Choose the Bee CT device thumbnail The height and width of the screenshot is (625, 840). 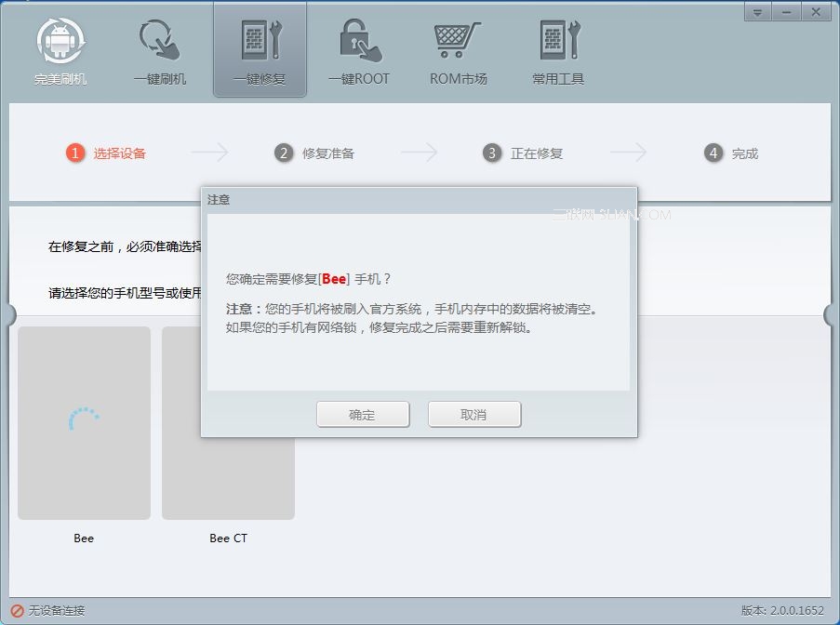click(x=228, y=478)
